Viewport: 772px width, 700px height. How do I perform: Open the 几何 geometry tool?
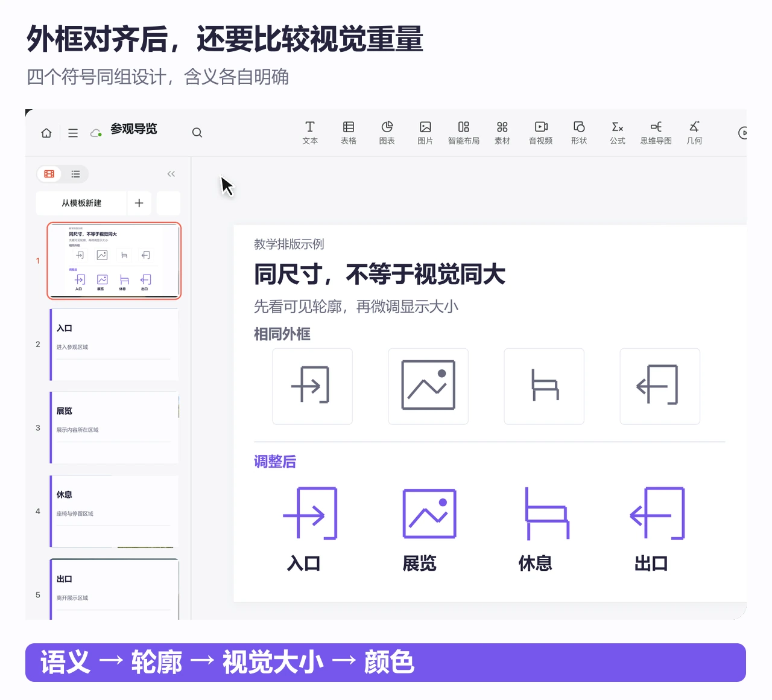(694, 133)
